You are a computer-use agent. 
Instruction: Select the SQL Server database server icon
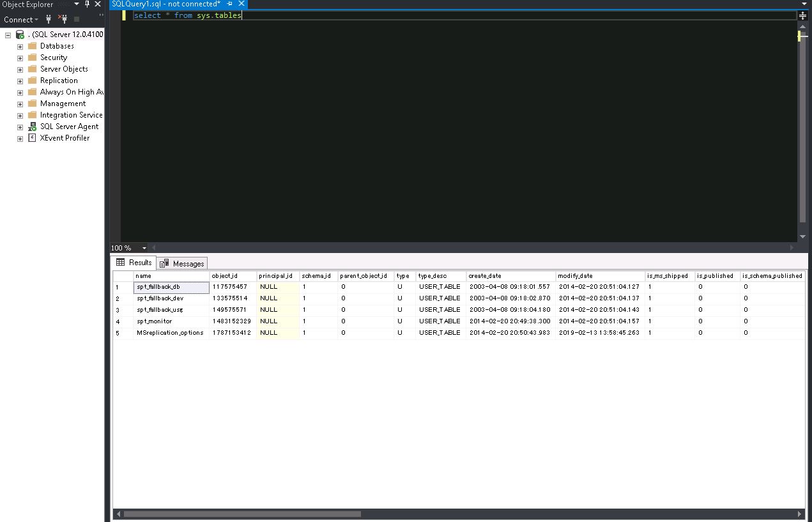pyautogui.click(x=20, y=33)
